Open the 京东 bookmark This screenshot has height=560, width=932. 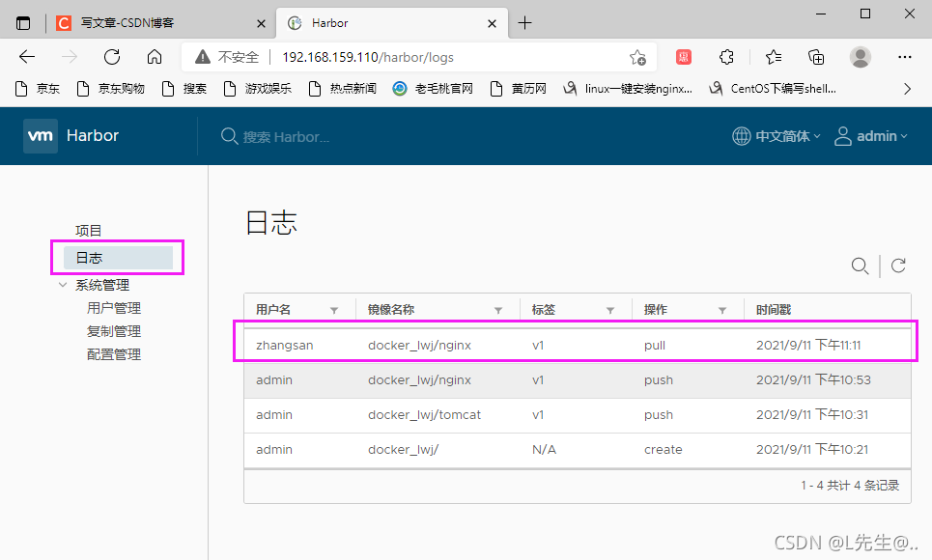point(38,89)
